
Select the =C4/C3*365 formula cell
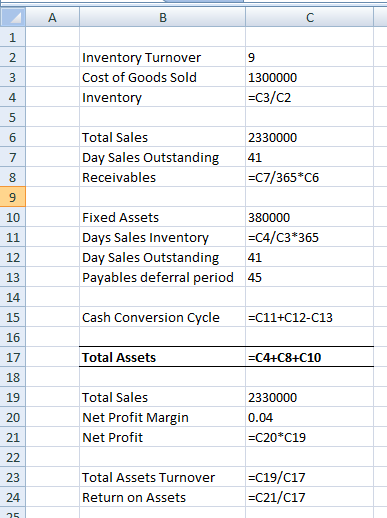coord(310,237)
